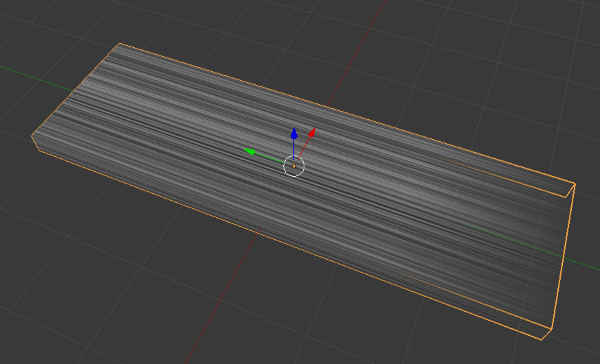Click the blue Z-axis gizmo arrow

(x=294, y=134)
